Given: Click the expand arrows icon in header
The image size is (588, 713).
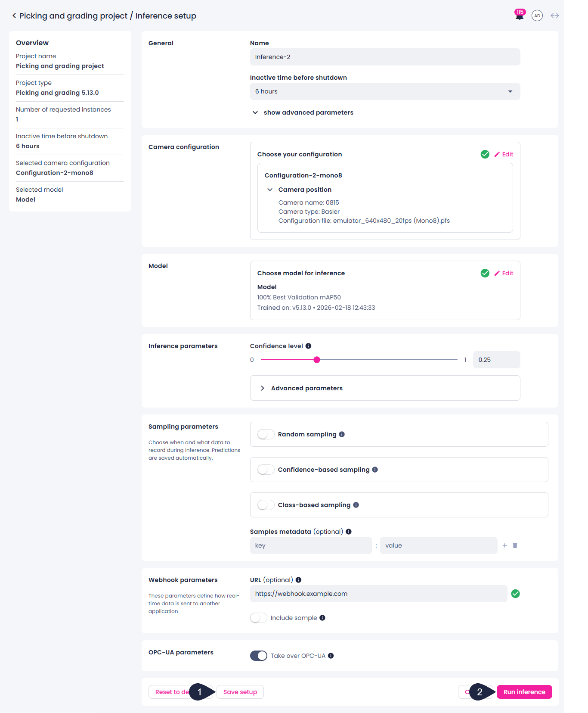Looking at the screenshot, I should (x=555, y=16).
